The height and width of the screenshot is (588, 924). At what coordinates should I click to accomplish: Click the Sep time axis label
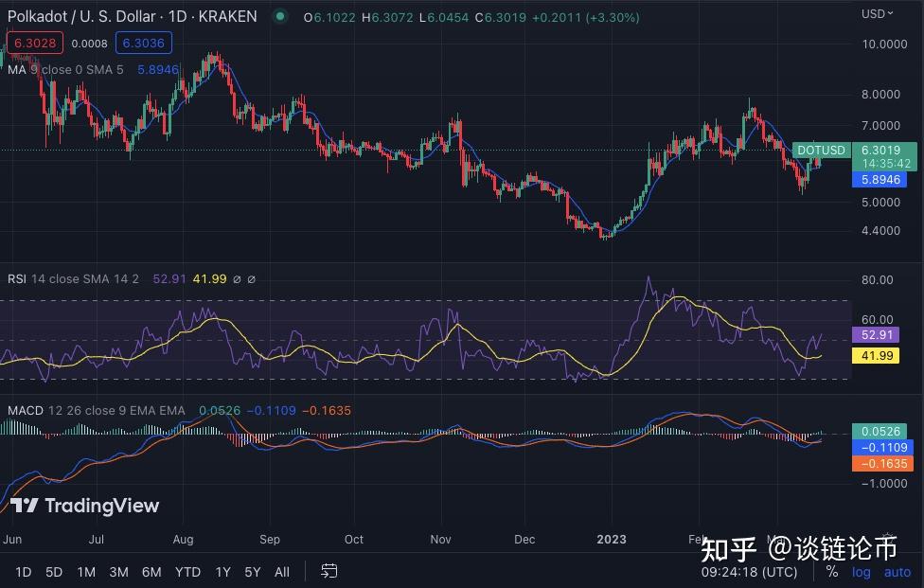269,539
